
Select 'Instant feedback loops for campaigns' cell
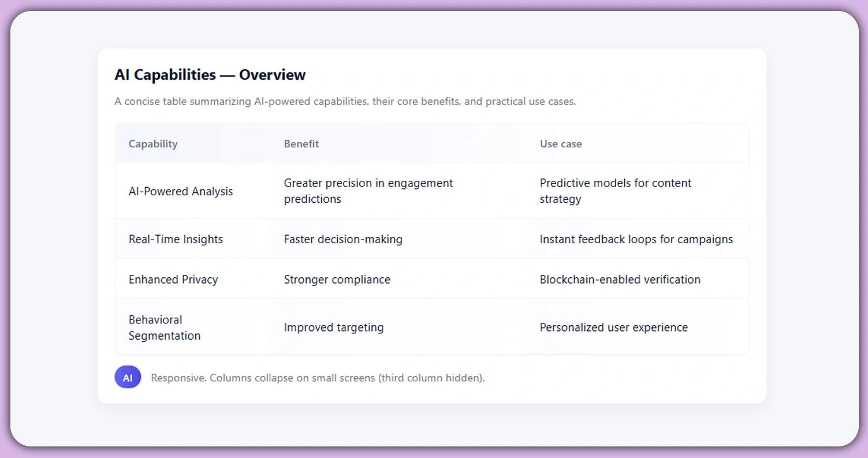tap(636, 239)
